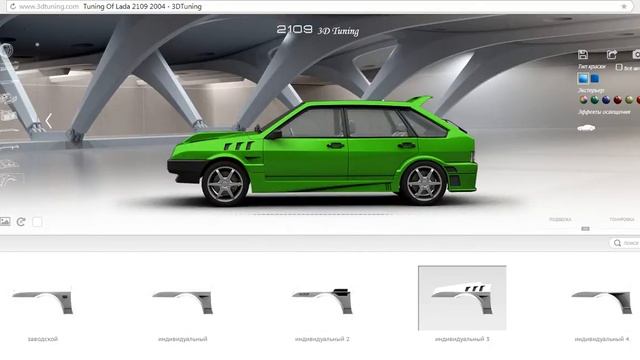Viewport: 640px width, 360px height.
Task: Pick the dark blue paint ball
Action: [x=606, y=100]
